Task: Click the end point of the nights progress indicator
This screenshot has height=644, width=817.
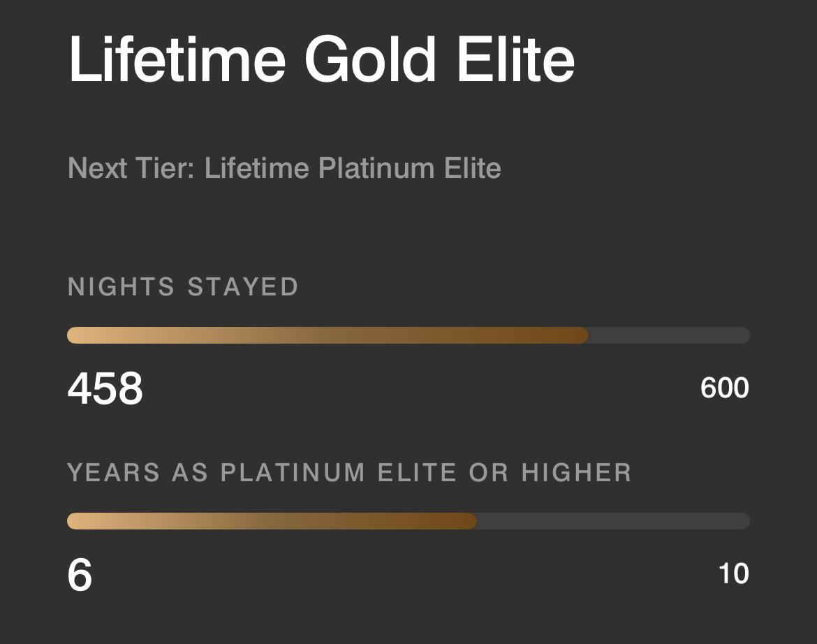Action: pyautogui.click(x=585, y=335)
